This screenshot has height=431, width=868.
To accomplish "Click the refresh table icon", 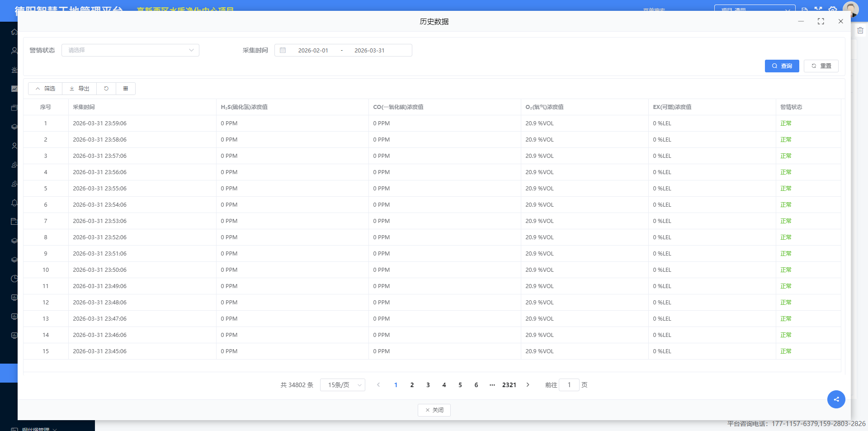I will pyautogui.click(x=106, y=89).
